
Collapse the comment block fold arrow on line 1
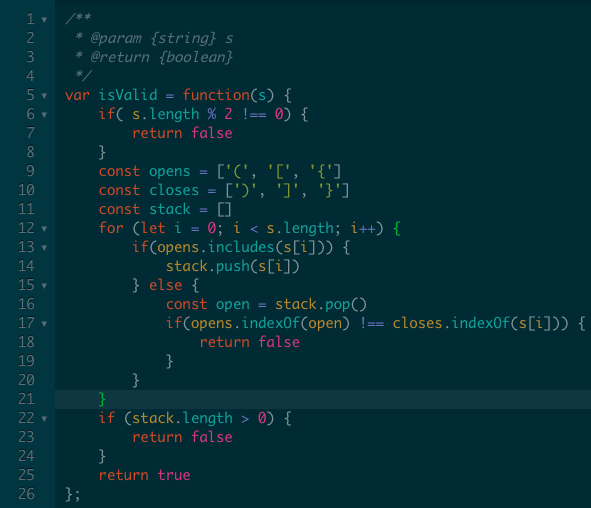pos(44,20)
